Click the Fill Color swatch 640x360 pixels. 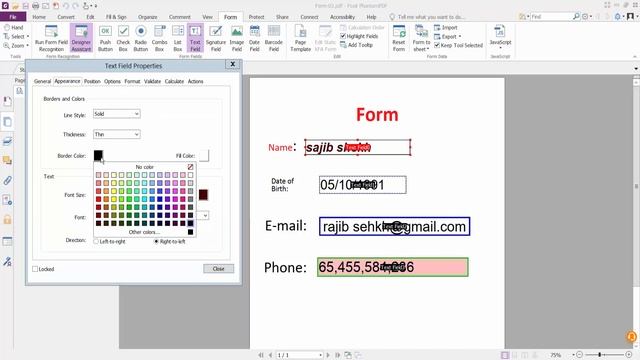pyautogui.click(x=203, y=155)
